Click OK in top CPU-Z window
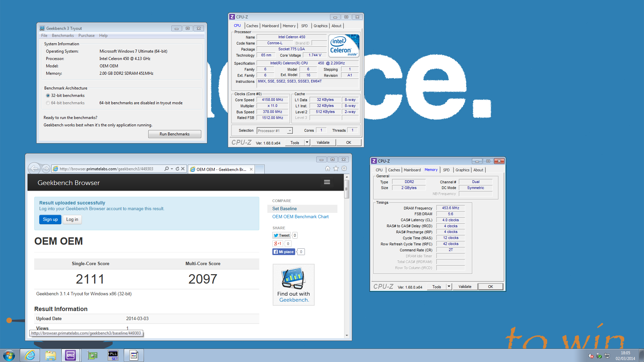644x362 pixels. [348, 142]
